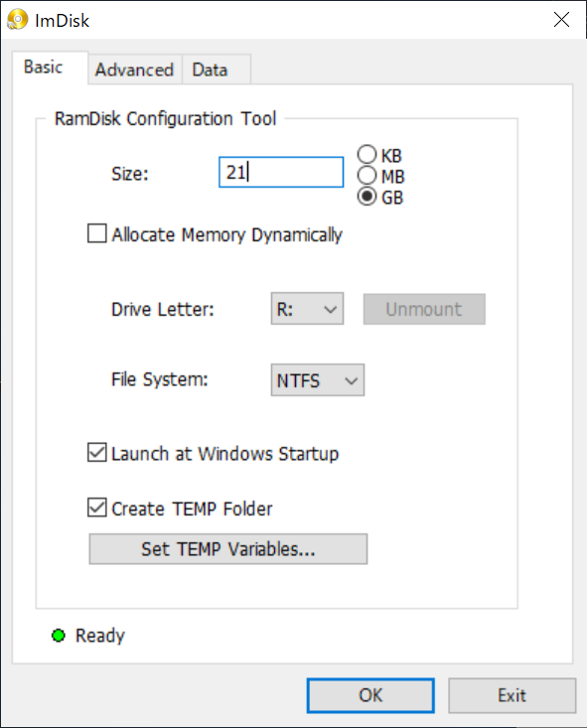Switch to the Advanced tab

135,70
